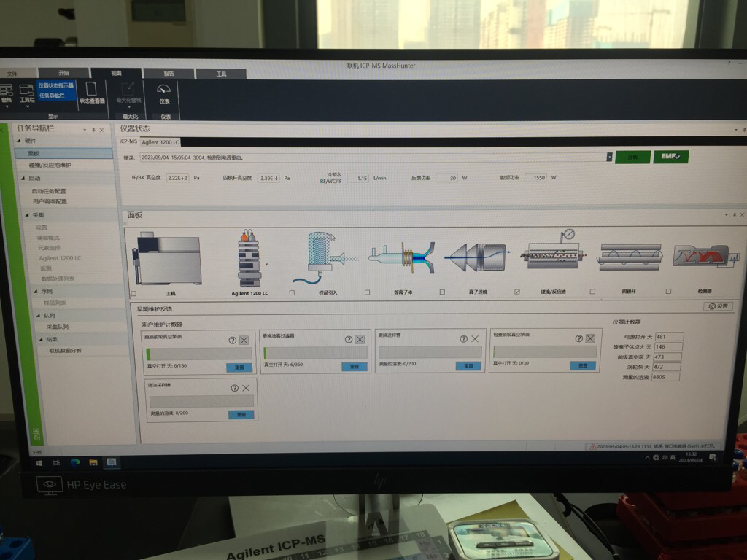The image size is (747, 560).
Task: Switch to the 报告 ribbon tab
Action: [x=169, y=74]
